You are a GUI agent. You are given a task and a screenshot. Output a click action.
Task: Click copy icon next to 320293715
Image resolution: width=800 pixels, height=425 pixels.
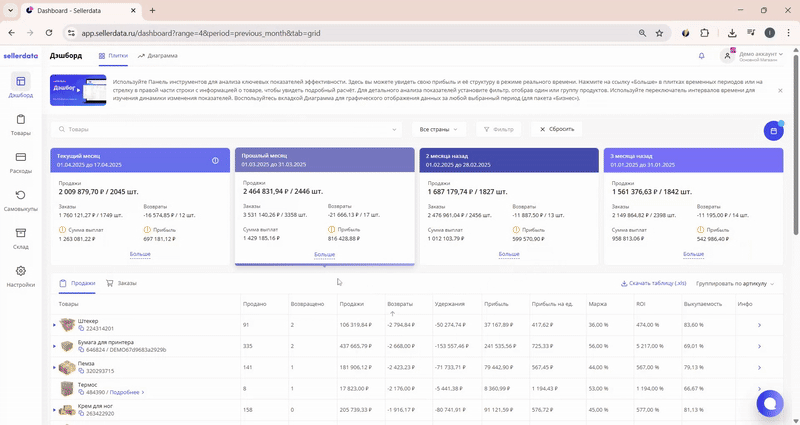81,371
